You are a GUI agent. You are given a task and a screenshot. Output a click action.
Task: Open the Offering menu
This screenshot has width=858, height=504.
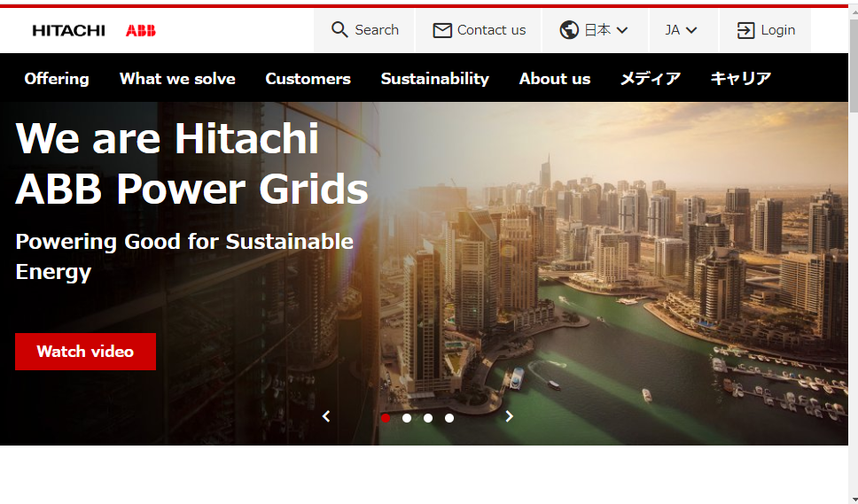pyautogui.click(x=57, y=79)
